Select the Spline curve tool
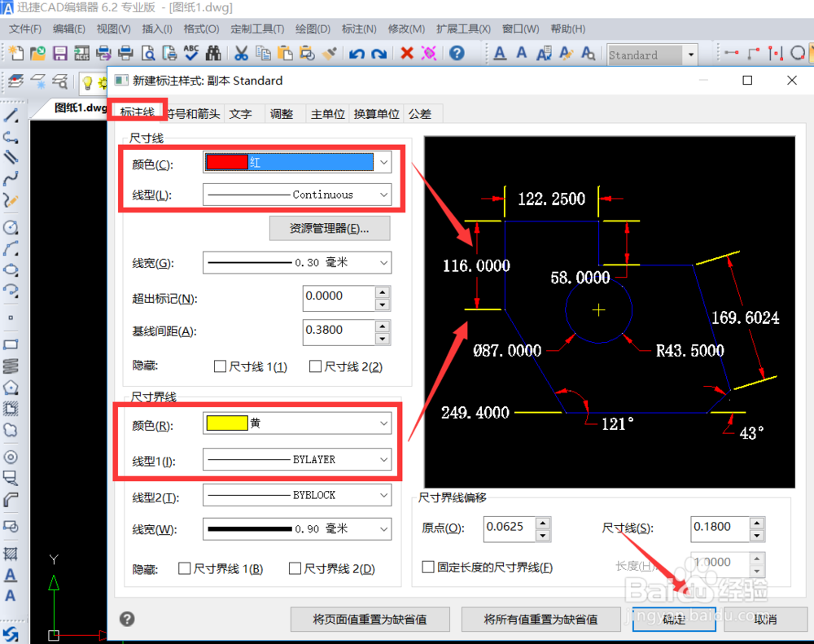 [x=11, y=178]
